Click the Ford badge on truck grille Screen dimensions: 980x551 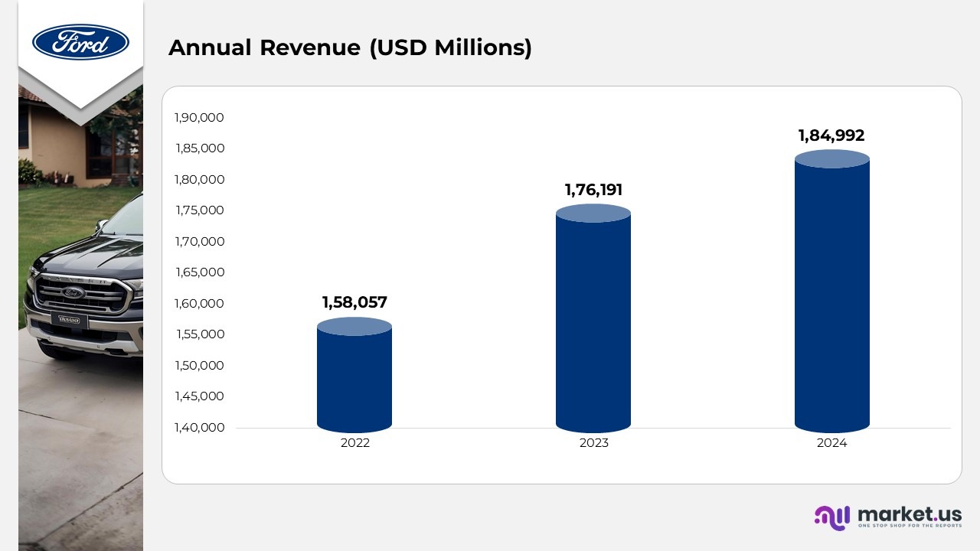point(73,292)
